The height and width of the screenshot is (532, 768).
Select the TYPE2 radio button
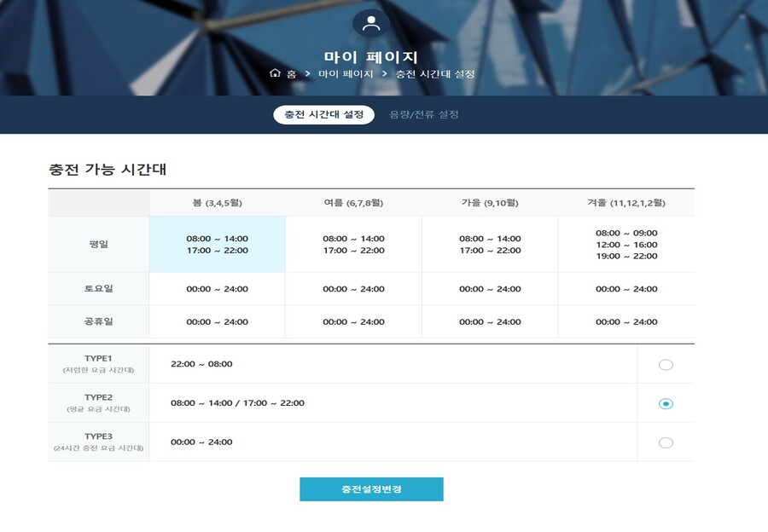coord(666,404)
